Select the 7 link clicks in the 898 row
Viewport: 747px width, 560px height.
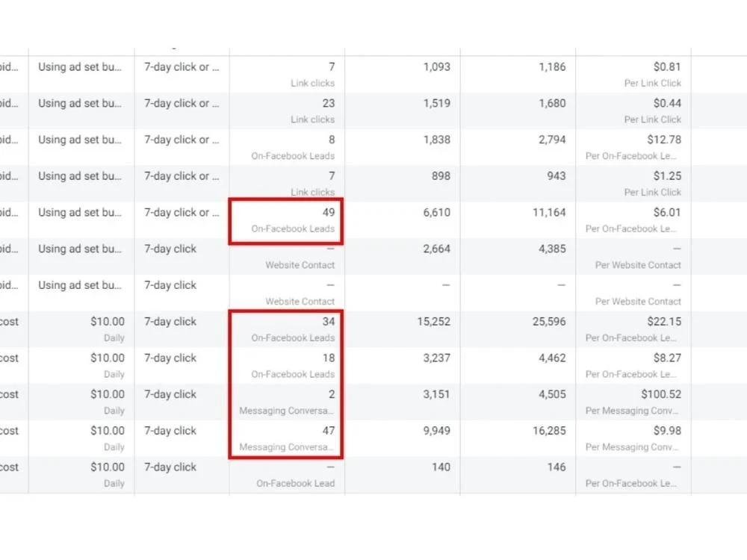pos(332,176)
